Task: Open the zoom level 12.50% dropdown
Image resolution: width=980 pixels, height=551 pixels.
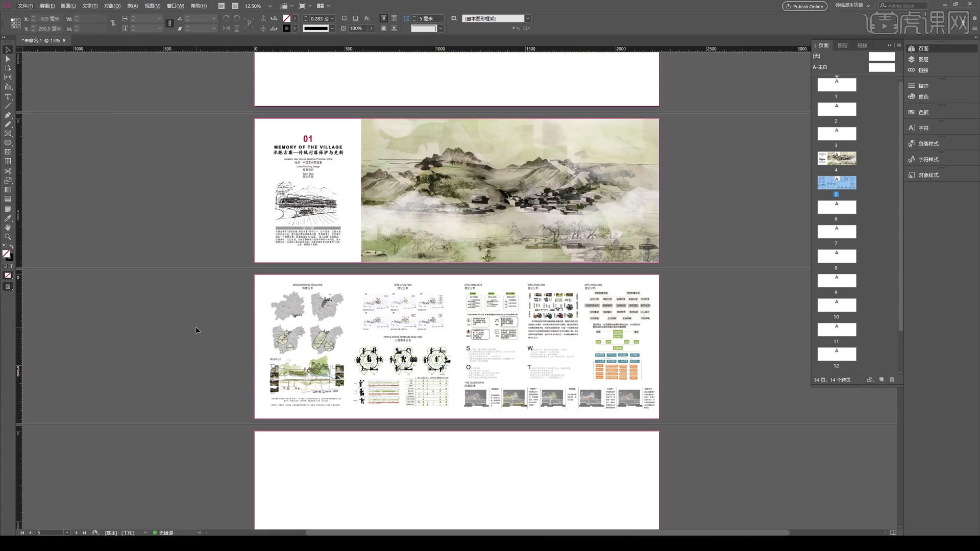Action: coord(270,6)
